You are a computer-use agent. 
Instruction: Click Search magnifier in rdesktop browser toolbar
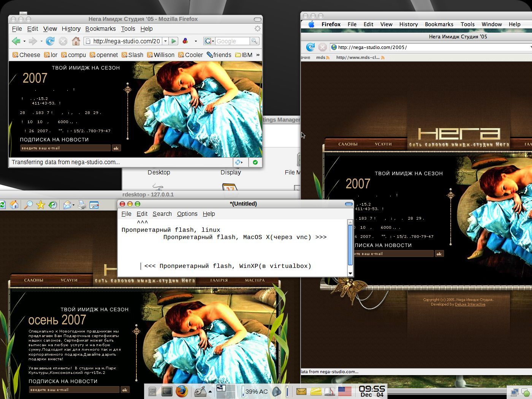(x=28, y=205)
